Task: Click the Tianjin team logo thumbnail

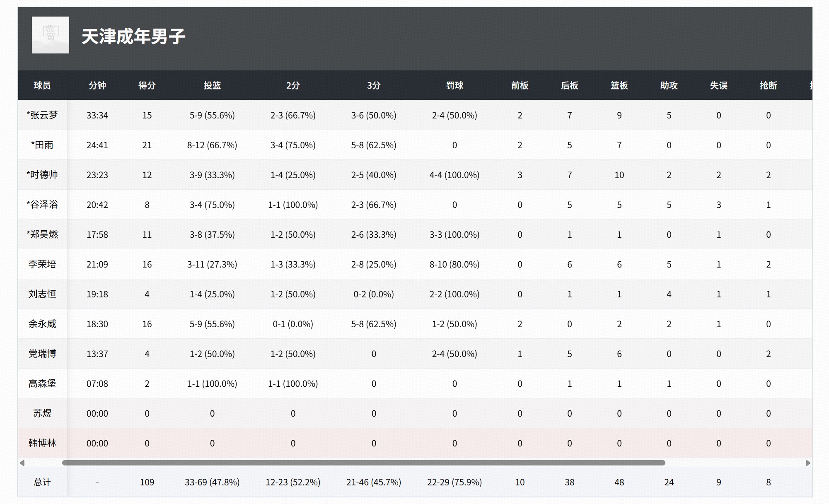Action: [51, 35]
